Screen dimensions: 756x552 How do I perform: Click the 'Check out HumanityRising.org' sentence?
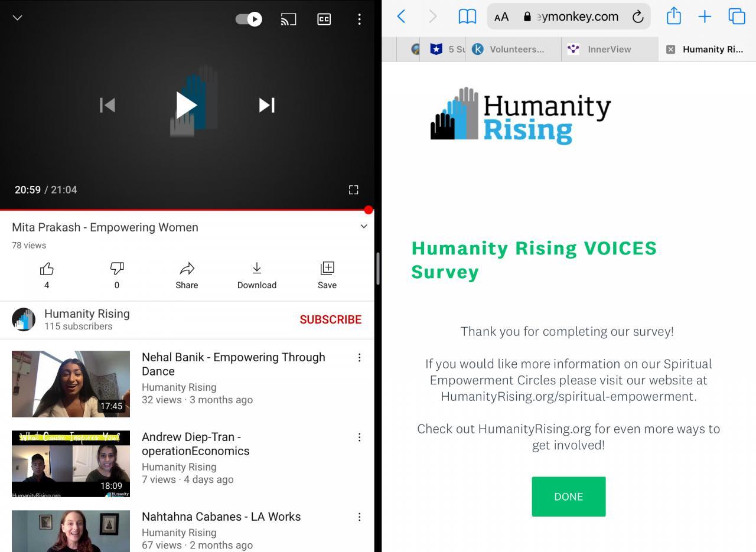(568, 437)
